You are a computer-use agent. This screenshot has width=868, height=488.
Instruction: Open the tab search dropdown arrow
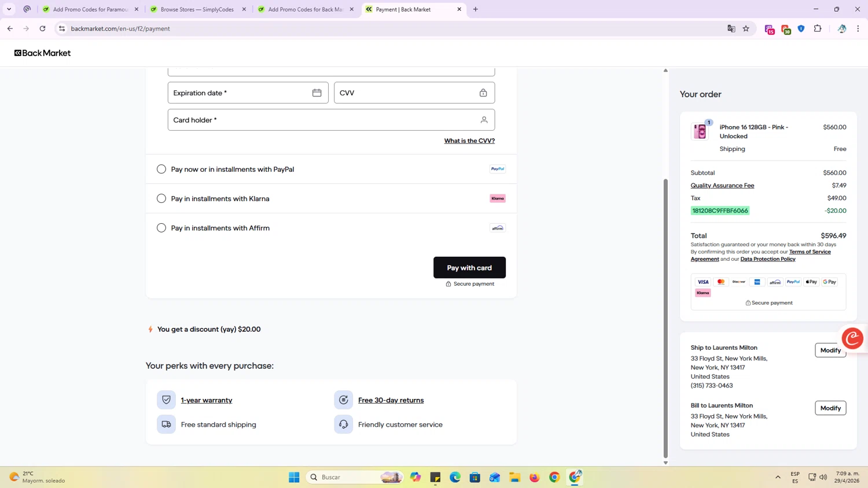pyautogui.click(x=9, y=9)
